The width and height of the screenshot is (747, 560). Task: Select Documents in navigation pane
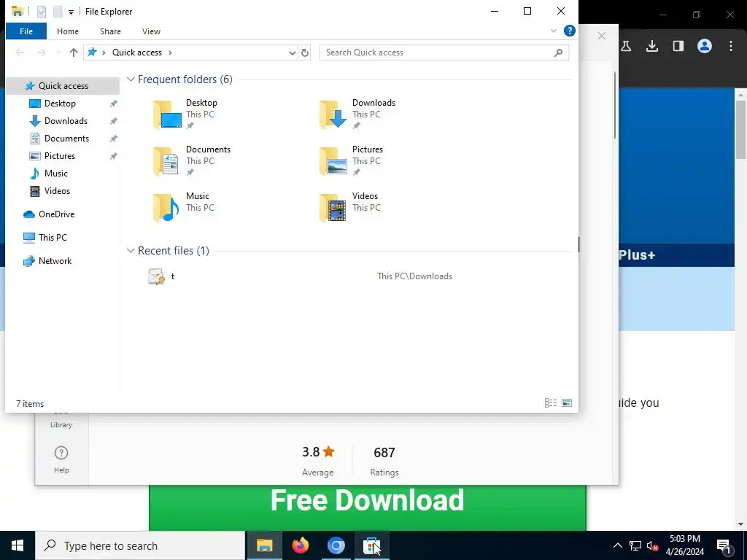pos(66,139)
